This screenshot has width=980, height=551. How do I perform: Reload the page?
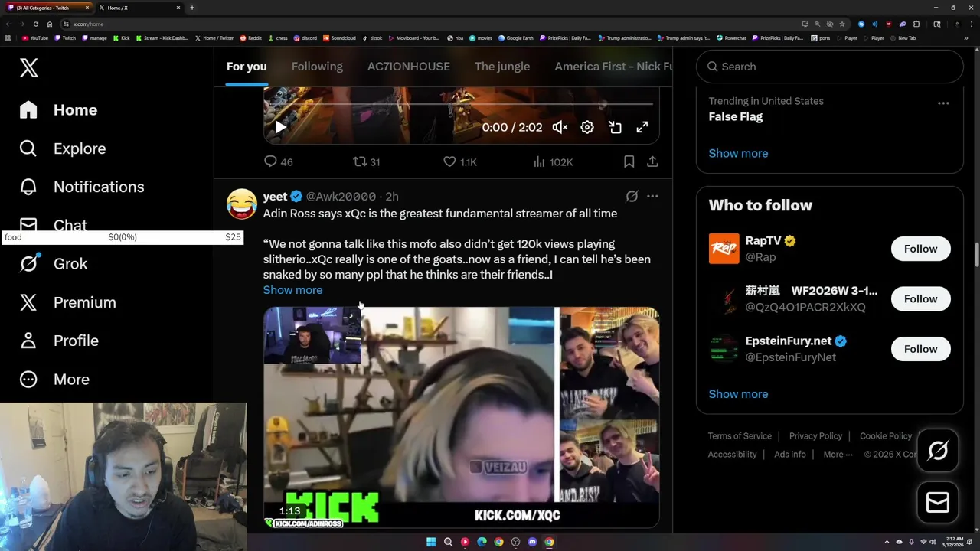(x=35, y=24)
